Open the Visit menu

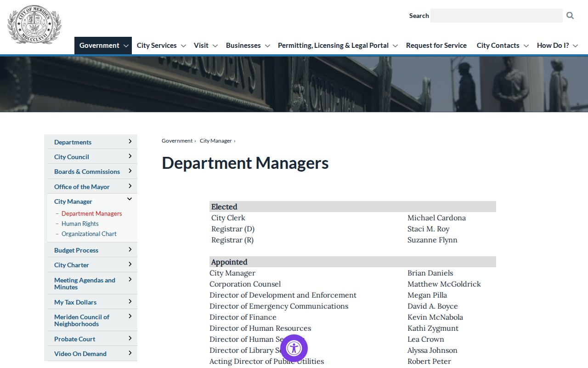(x=201, y=46)
